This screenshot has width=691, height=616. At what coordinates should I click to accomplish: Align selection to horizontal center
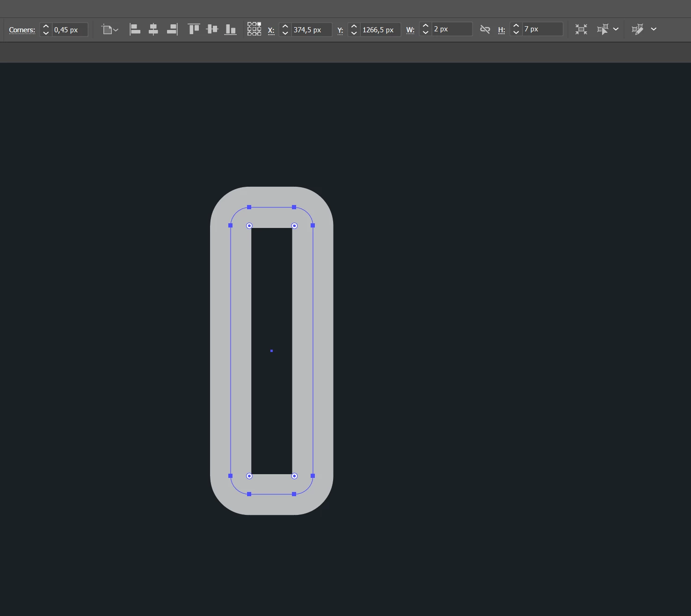153,29
